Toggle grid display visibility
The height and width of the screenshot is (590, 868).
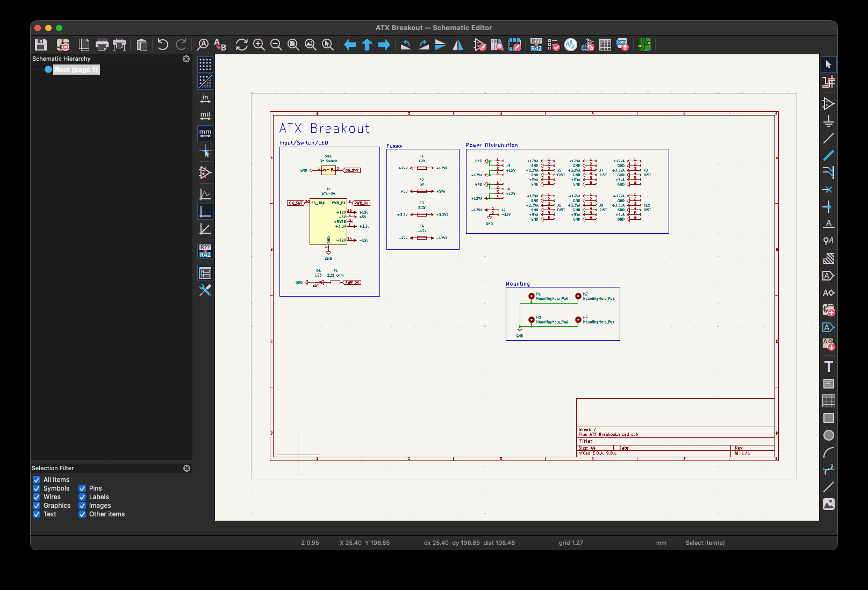coord(205,65)
